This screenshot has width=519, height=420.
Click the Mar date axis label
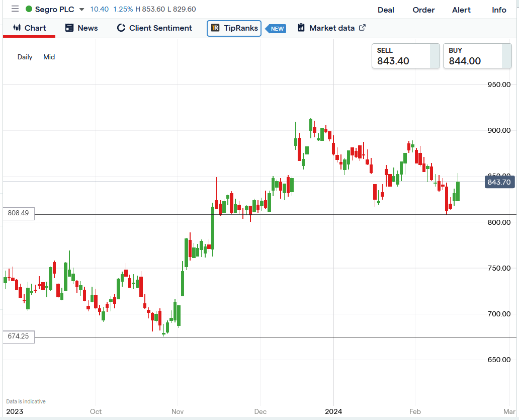click(x=509, y=411)
